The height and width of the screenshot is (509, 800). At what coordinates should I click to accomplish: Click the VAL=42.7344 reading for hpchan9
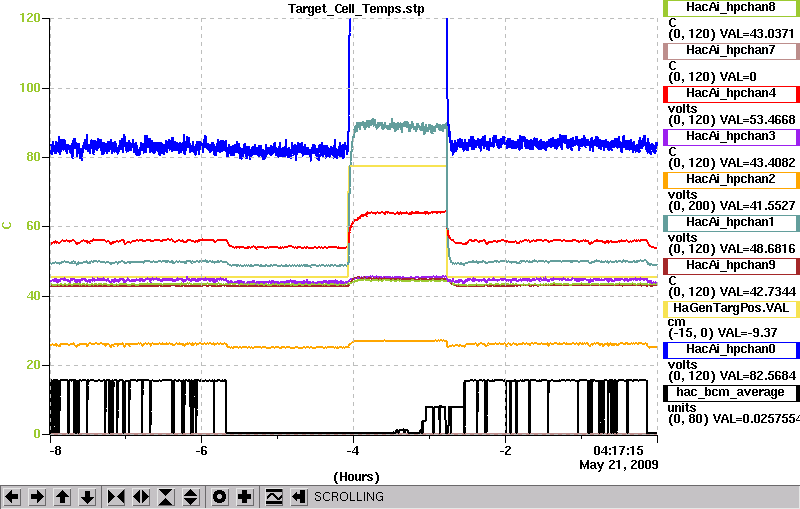pyautogui.click(x=757, y=292)
